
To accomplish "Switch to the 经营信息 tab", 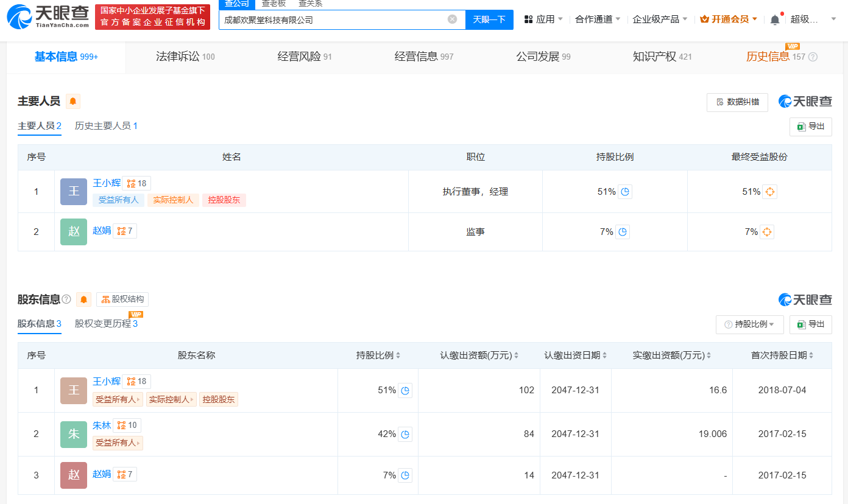I will coord(424,57).
